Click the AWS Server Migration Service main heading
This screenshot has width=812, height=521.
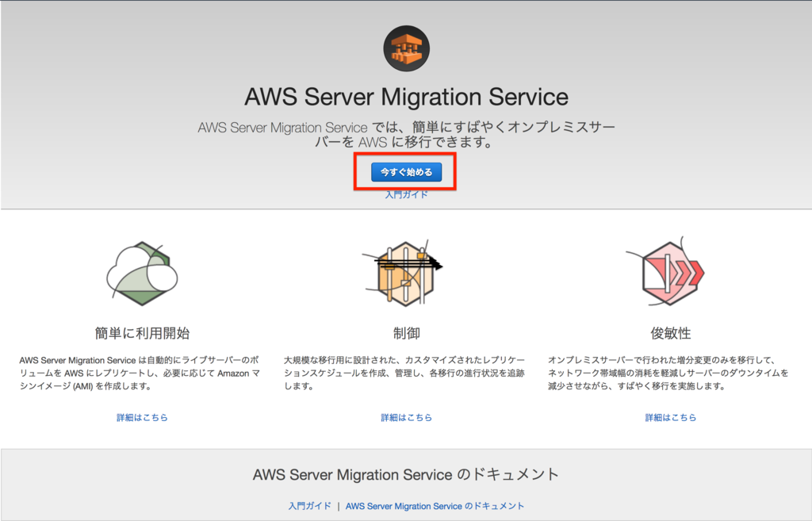click(406, 97)
